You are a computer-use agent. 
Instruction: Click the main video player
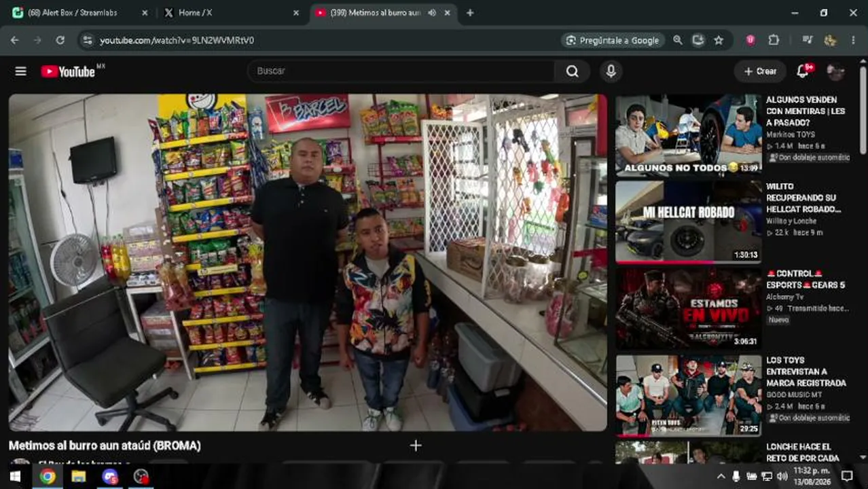pyautogui.click(x=308, y=262)
